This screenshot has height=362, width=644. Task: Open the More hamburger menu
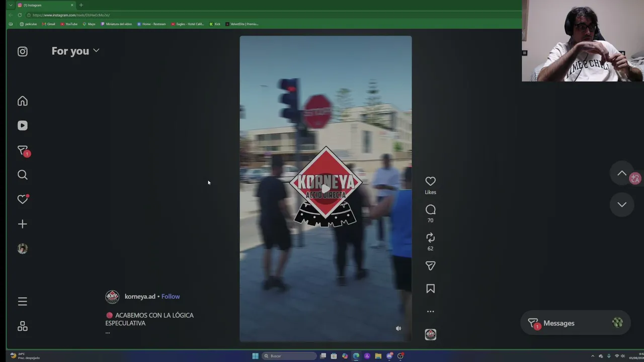pyautogui.click(x=23, y=302)
